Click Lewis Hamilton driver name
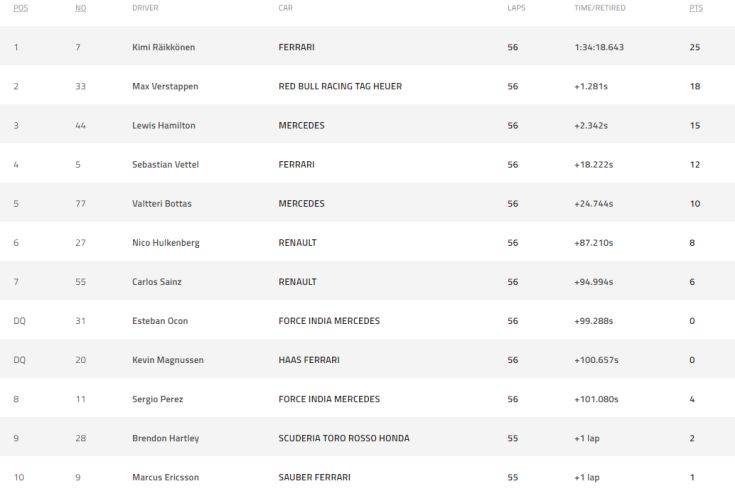Screen dimensions: 735x491 point(164,125)
